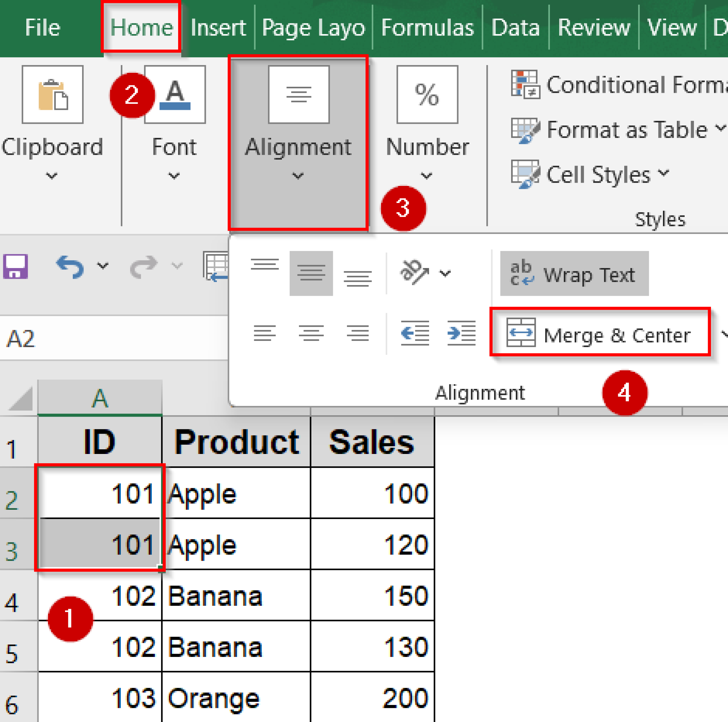Toggle Middle Align button

tap(311, 273)
